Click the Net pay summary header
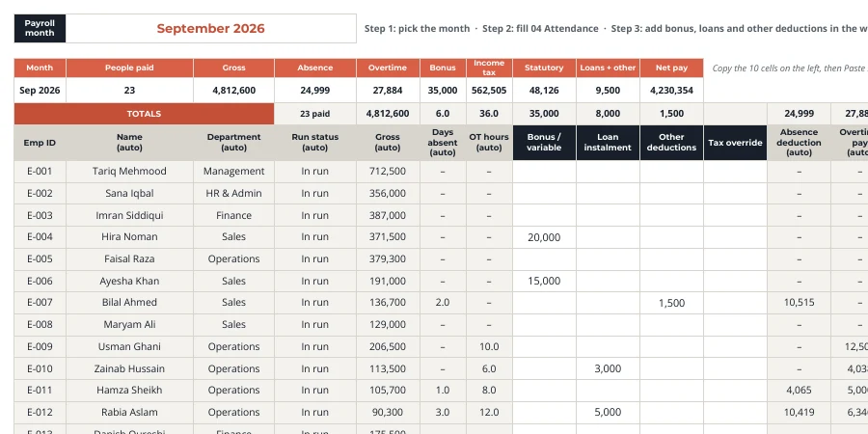 coord(671,68)
